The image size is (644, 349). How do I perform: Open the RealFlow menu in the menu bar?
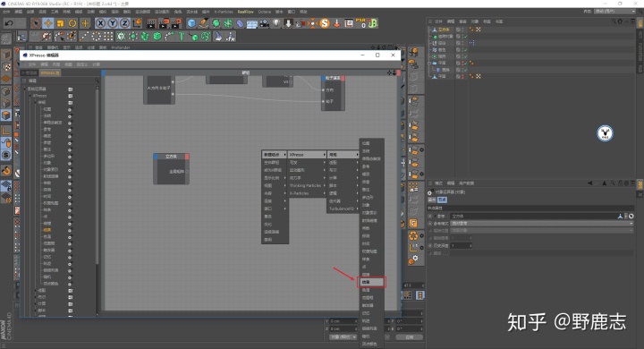pyautogui.click(x=246, y=12)
